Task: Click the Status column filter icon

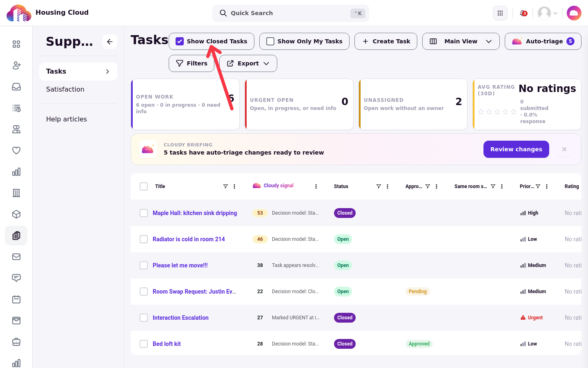Action: [x=379, y=186]
